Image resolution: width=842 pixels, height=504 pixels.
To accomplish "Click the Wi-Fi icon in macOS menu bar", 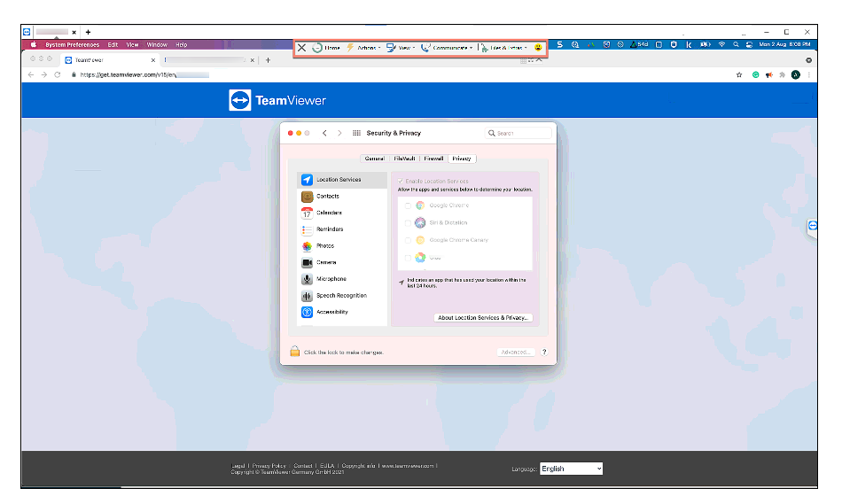I will click(721, 44).
